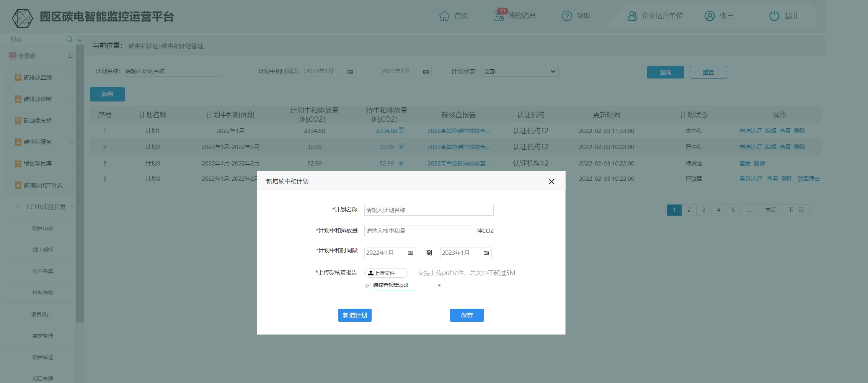
Task: Click the 帮助 question mark icon
Action: coord(567,16)
